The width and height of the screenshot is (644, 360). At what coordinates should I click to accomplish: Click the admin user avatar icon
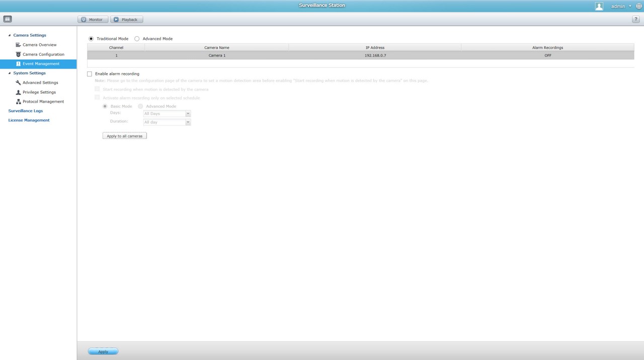pos(599,6)
